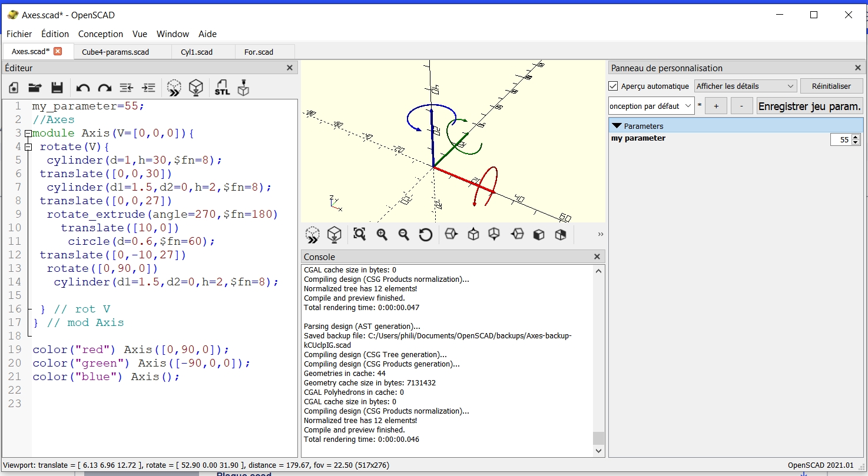Switch to the For.scad tab

[x=264, y=52]
